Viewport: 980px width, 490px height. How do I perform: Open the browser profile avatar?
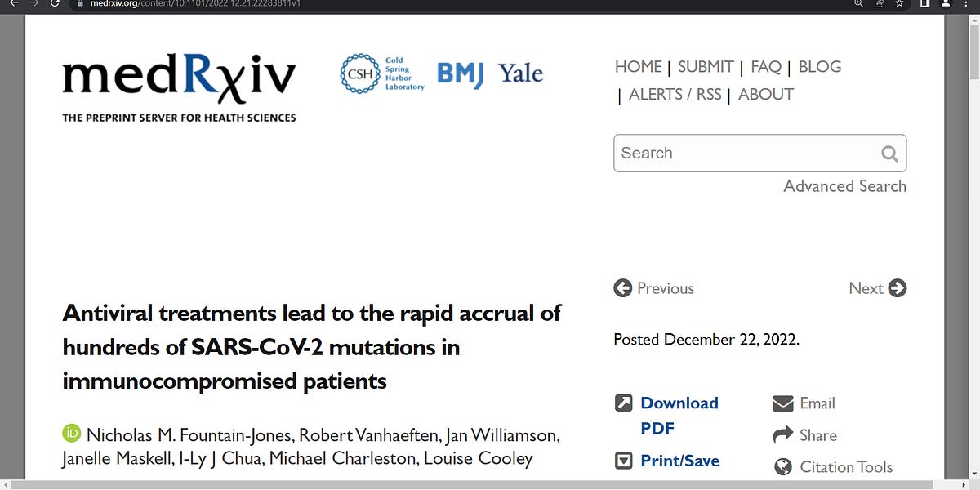pos(946,5)
